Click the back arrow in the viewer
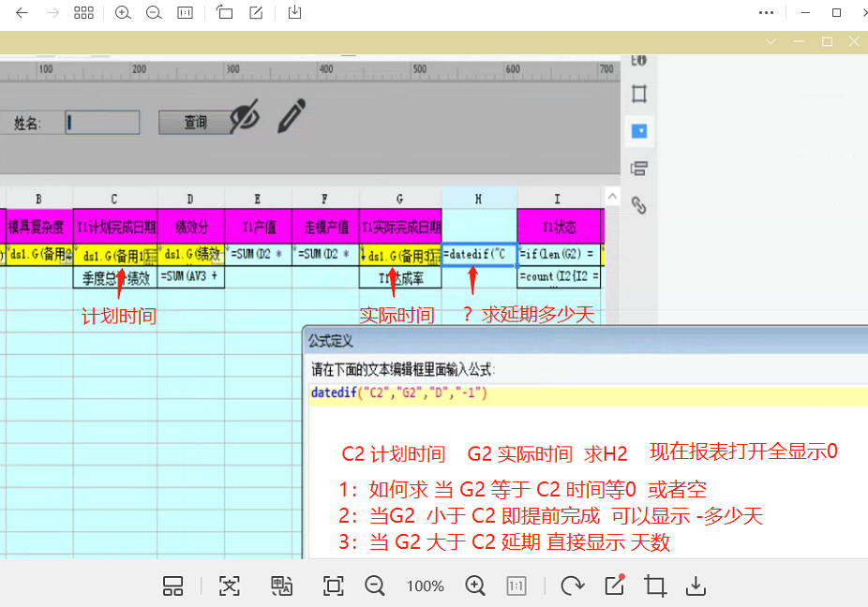The image size is (868, 607). point(22,13)
